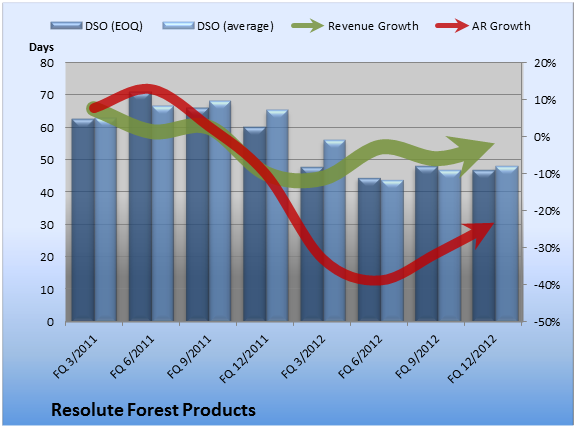
Task: Click the circular start marker of the lines
Action: point(93,108)
